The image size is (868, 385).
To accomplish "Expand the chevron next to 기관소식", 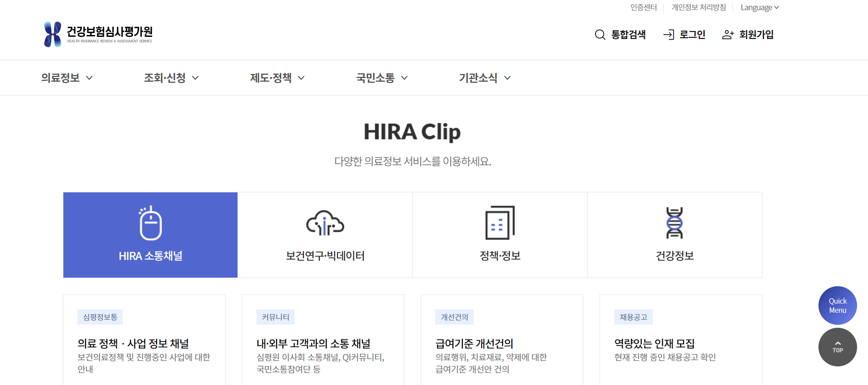I will [507, 78].
